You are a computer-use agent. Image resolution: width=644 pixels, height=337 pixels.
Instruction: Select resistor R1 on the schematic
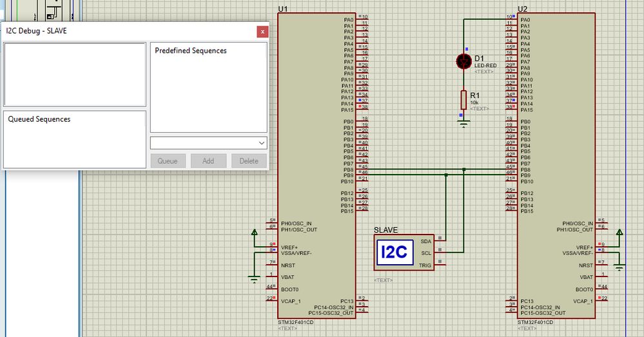[x=463, y=100]
